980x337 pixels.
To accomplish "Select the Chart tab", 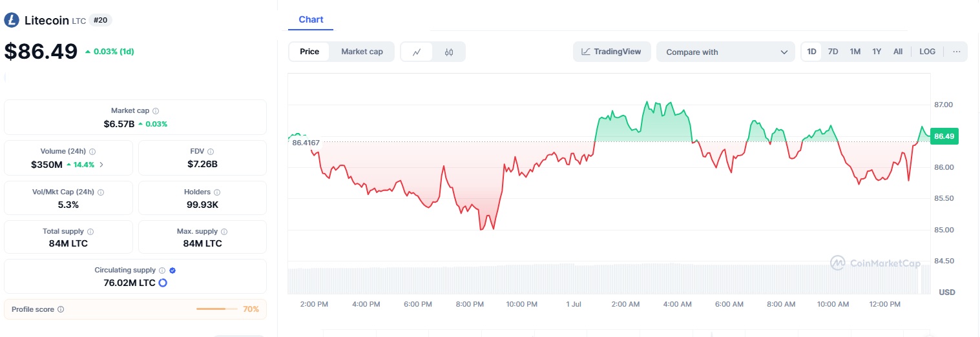I will pyautogui.click(x=311, y=20).
